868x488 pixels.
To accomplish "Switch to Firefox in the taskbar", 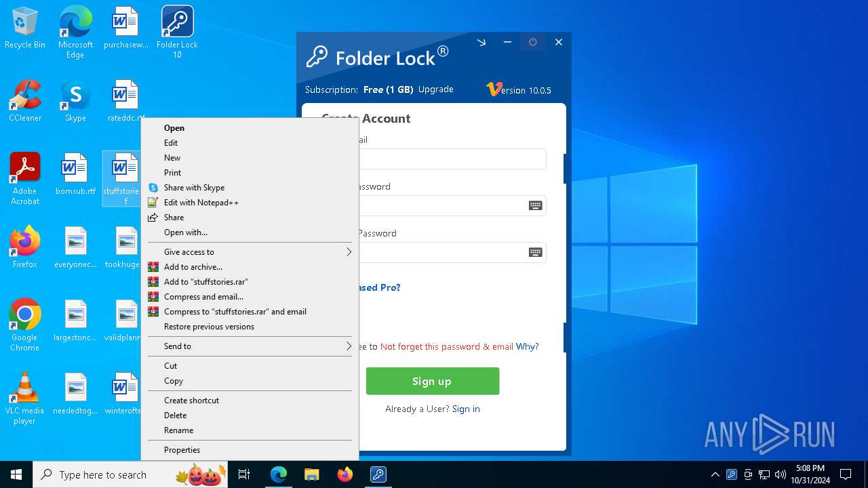I will [x=344, y=474].
